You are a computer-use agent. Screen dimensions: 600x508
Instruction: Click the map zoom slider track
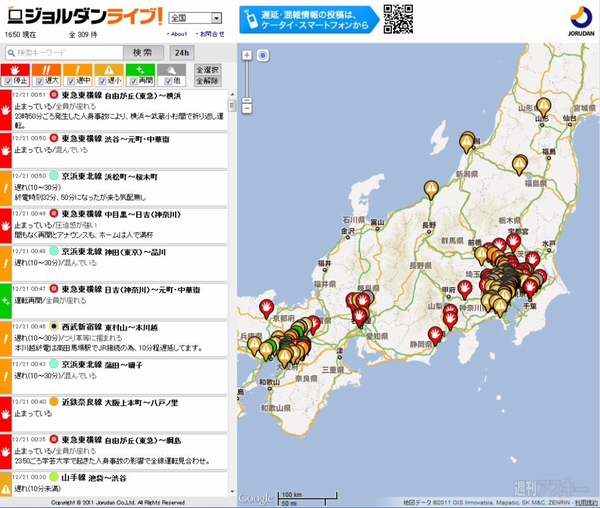point(247,79)
